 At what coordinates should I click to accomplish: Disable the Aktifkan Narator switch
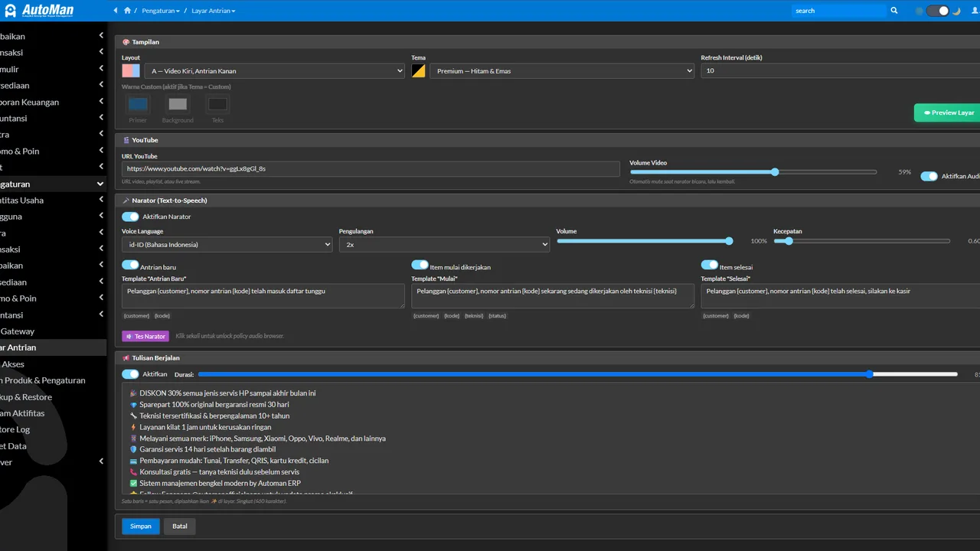pos(130,217)
